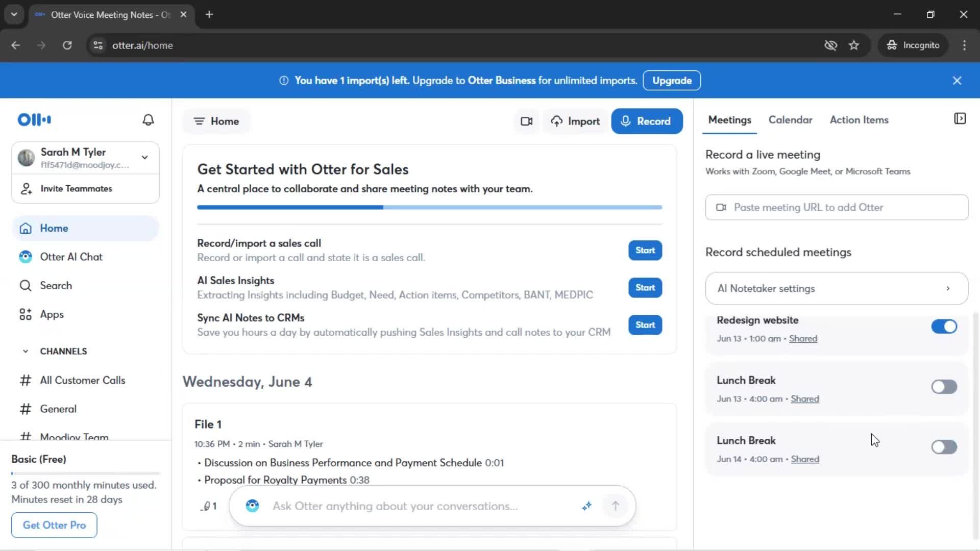The image size is (980, 551).
Task: Click the Incognito indicator
Action: point(913,45)
